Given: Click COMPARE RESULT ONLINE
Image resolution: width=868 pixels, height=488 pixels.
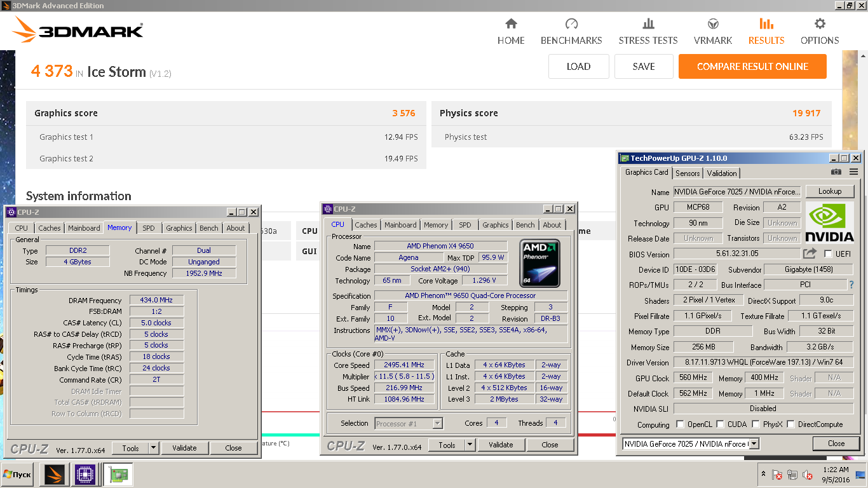Looking at the screenshot, I should 752,66.
